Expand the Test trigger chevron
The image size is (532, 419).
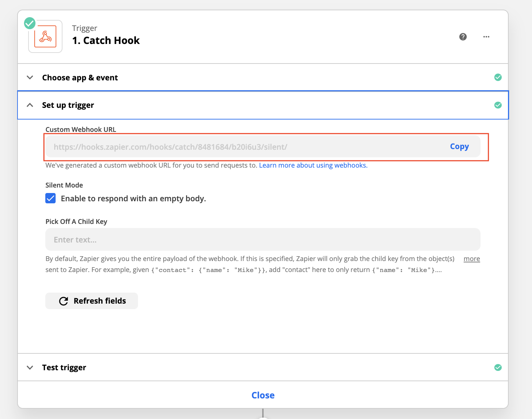pos(30,367)
